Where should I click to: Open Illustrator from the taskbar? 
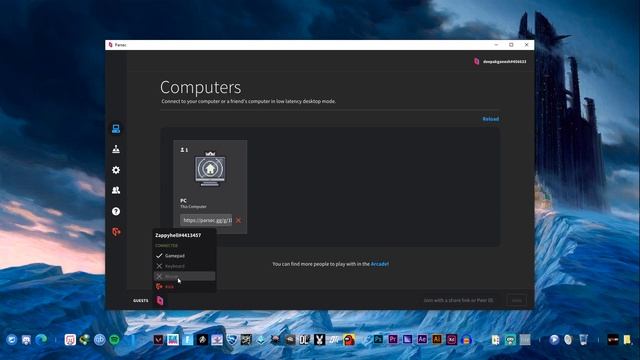[x=437, y=340]
